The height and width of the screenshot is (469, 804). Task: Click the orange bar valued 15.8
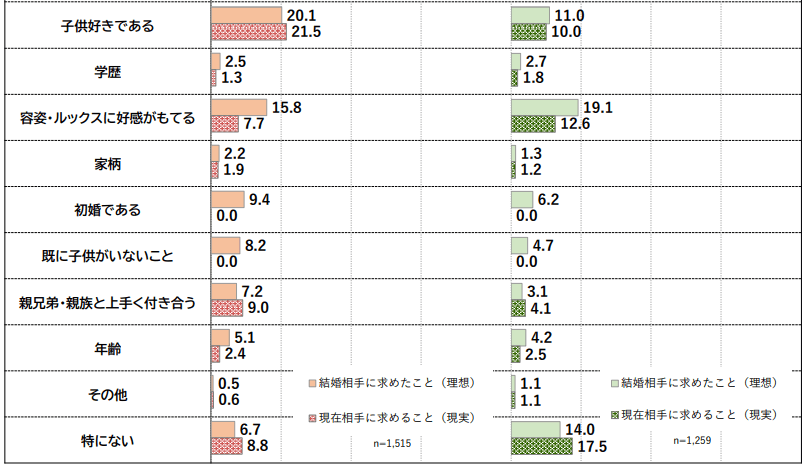pyautogui.click(x=239, y=107)
